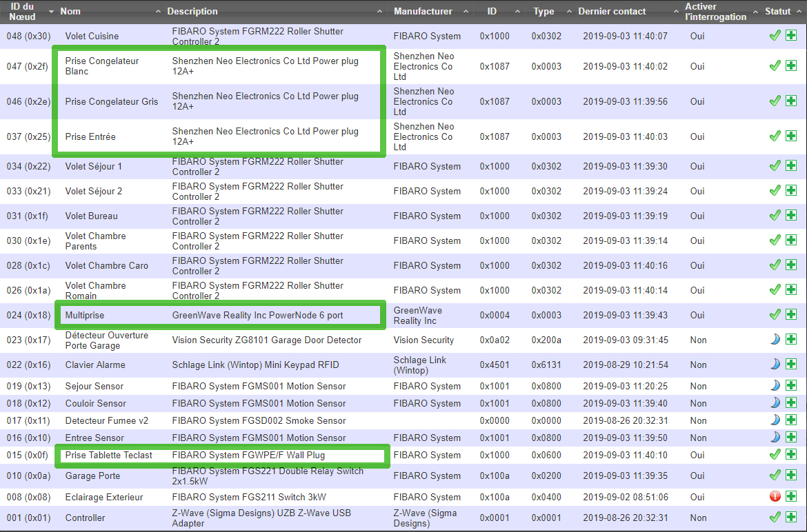Toggle sort arrow beside ID du Nœud header
Viewport: 807px width, 532px height.
51,12
